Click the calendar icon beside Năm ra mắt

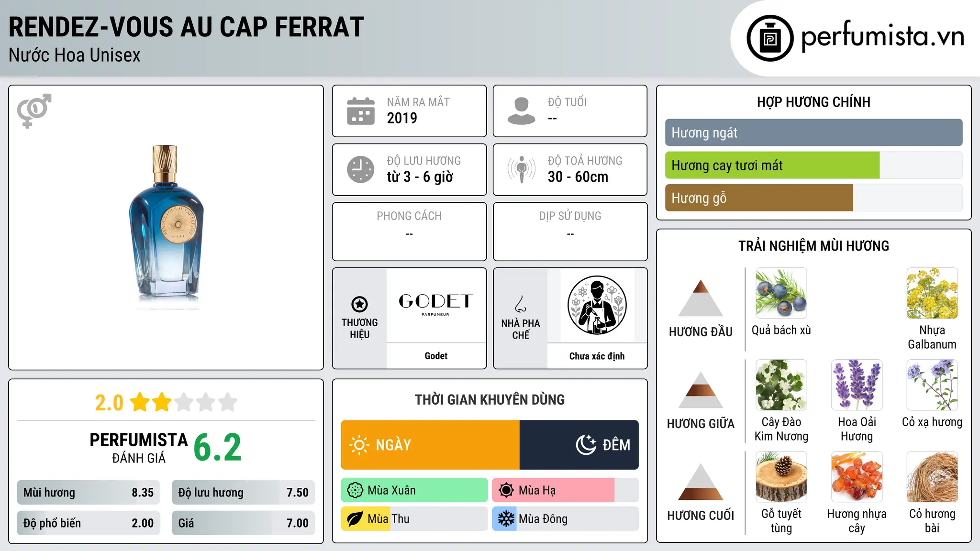tap(361, 111)
